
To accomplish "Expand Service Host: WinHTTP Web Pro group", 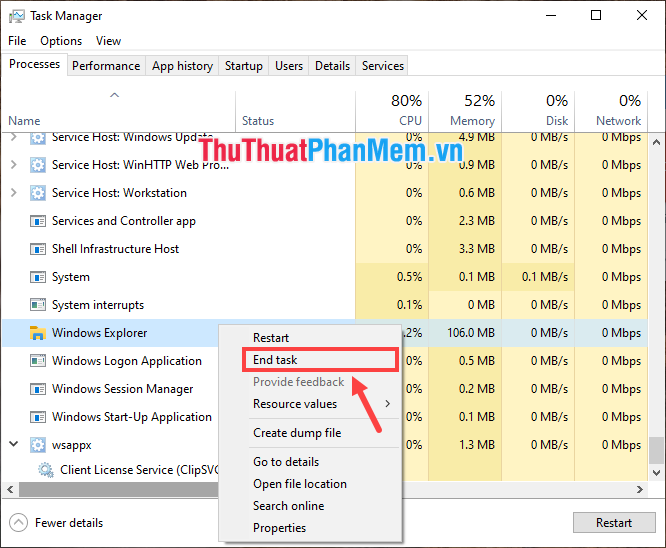I will tap(14, 164).
